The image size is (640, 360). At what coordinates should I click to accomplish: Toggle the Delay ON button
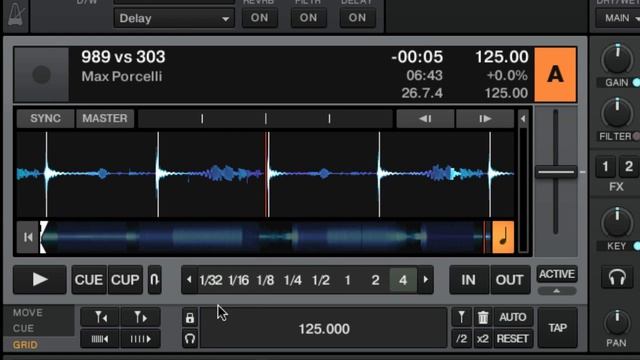coord(357,18)
